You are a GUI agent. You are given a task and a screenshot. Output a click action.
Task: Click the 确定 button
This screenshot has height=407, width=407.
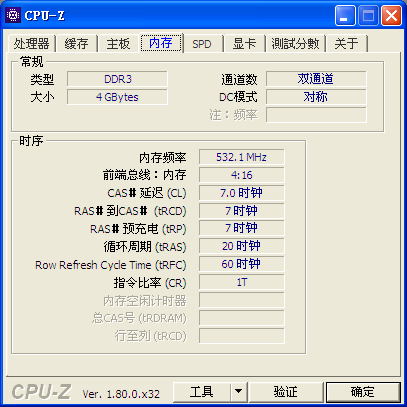(x=363, y=392)
